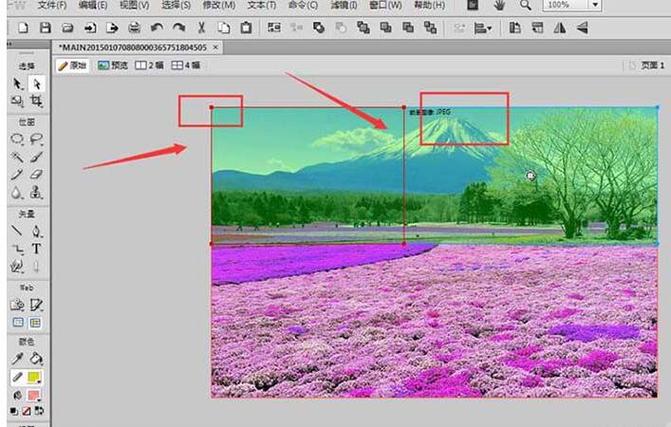671x427 pixels.
Task: Click the Cut scissors icon
Action: click(x=203, y=28)
